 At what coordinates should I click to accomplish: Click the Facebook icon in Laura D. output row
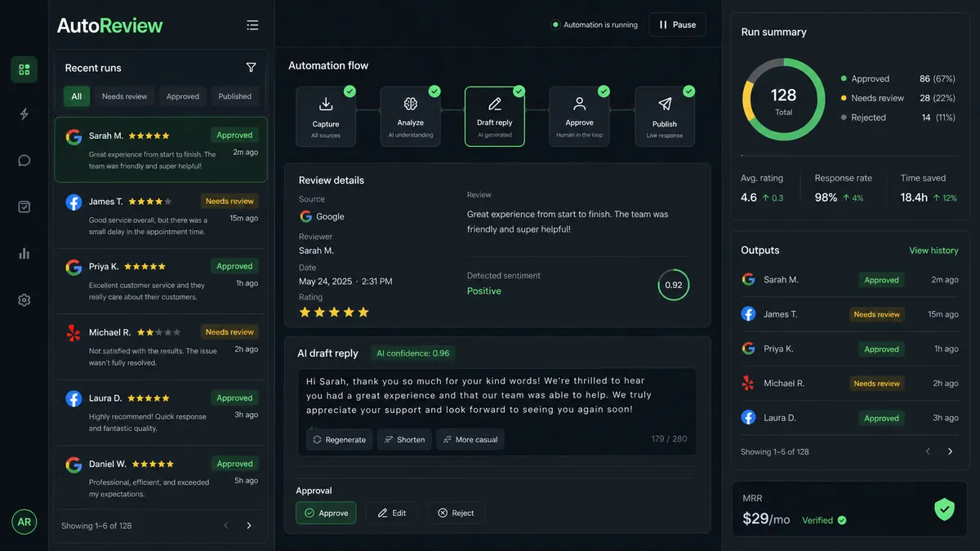(748, 417)
